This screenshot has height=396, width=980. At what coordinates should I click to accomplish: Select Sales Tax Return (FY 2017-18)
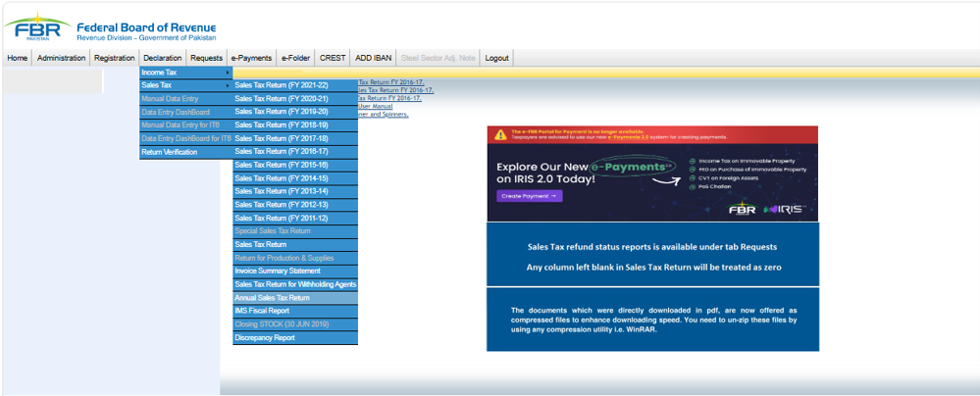(295, 138)
